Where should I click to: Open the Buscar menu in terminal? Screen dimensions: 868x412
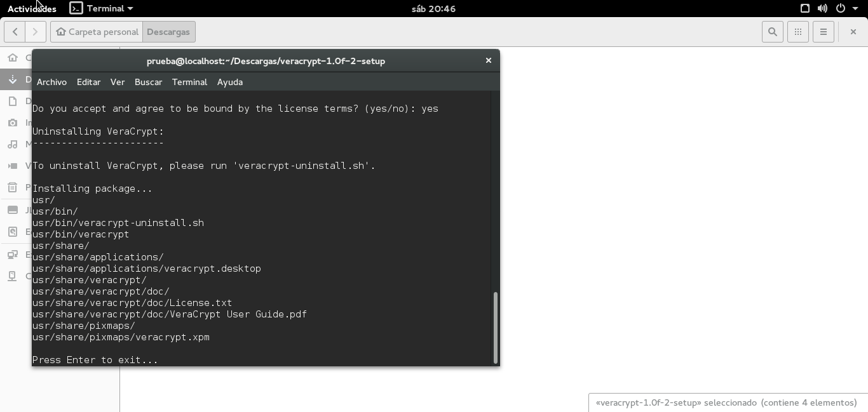(x=148, y=82)
